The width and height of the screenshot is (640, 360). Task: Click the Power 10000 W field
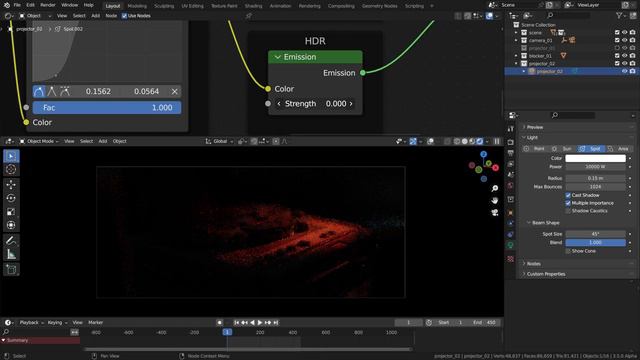click(595, 167)
